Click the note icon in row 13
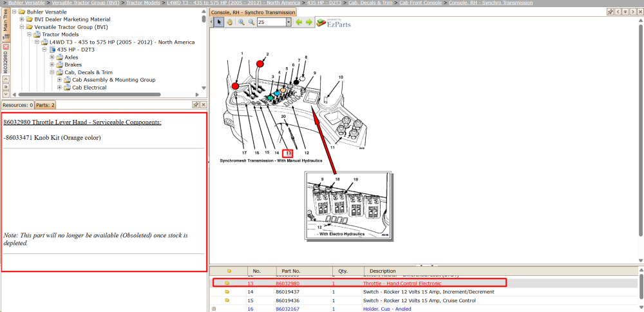Screen dimensions: 644x312 [x=227, y=283]
